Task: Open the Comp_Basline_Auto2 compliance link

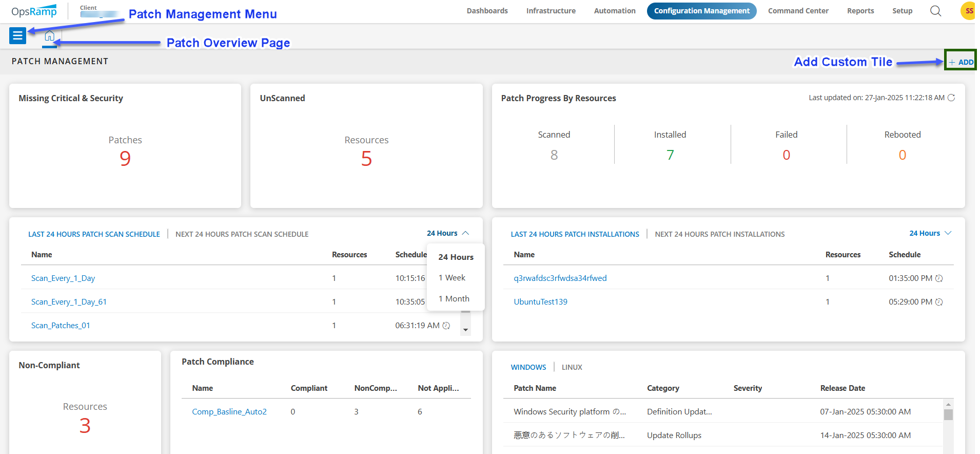Action: pyautogui.click(x=229, y=412)
